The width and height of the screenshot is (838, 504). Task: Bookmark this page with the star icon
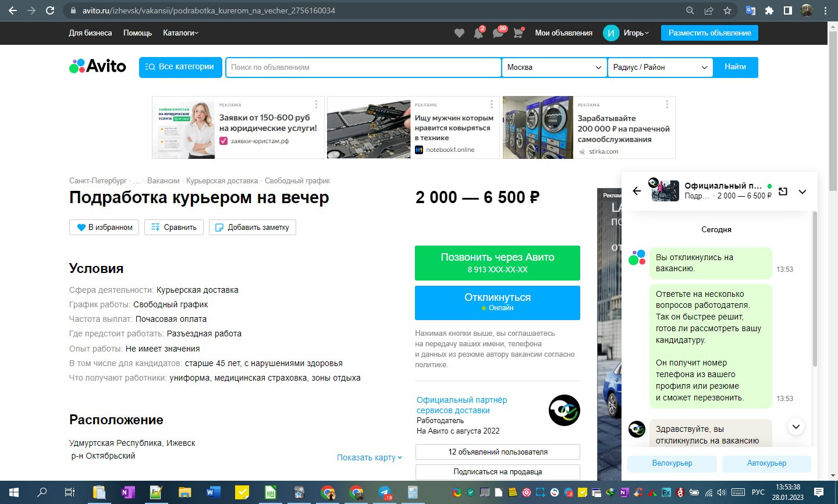(x=727, y=10)
